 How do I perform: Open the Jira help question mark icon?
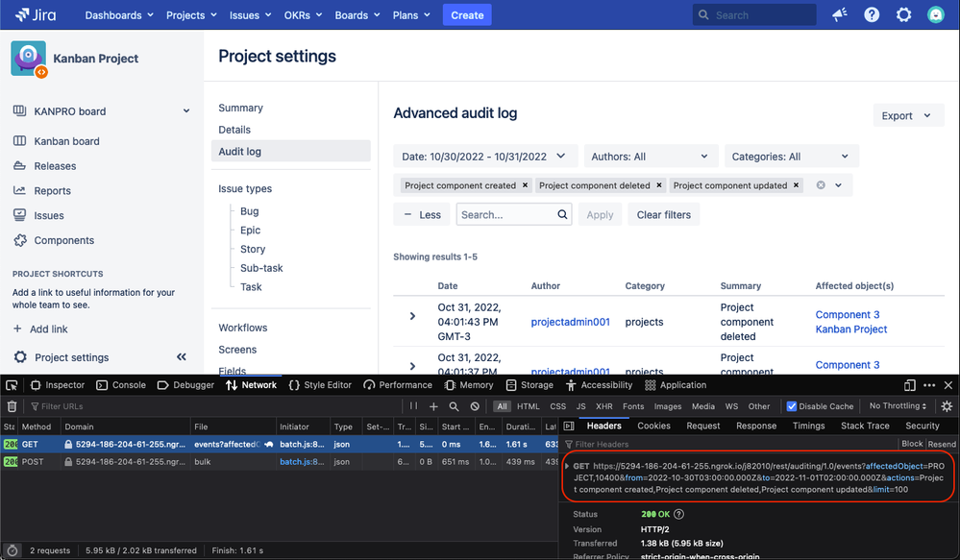(x=870, y=13)
